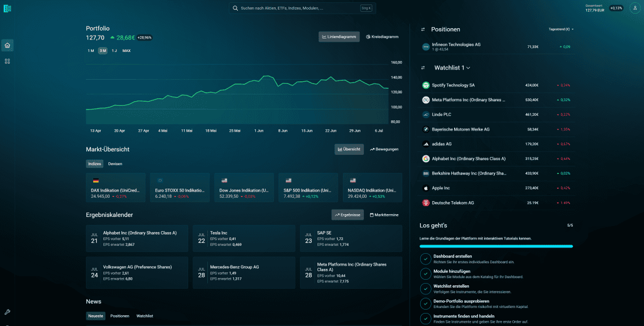Click the US flag on S&P 500 card
The height and width of the screenshot is (326, 644).
tap(288, 181)
